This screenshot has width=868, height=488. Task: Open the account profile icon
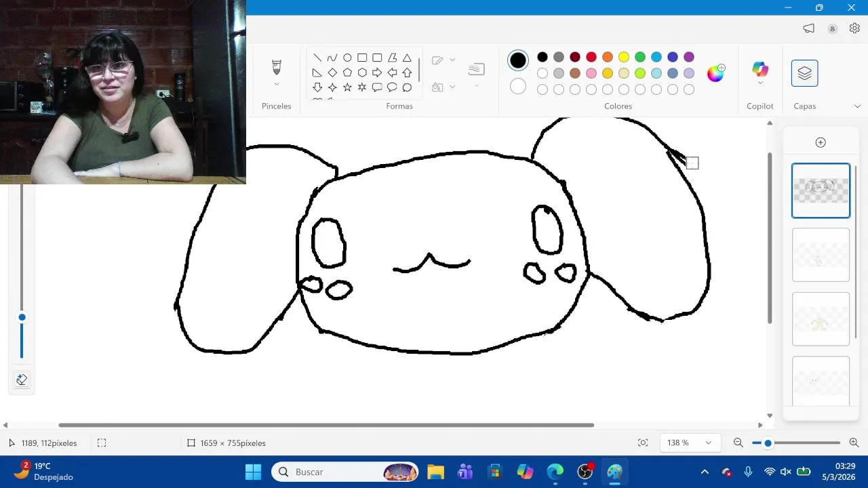pyautogui.click(x=832, y=28)
